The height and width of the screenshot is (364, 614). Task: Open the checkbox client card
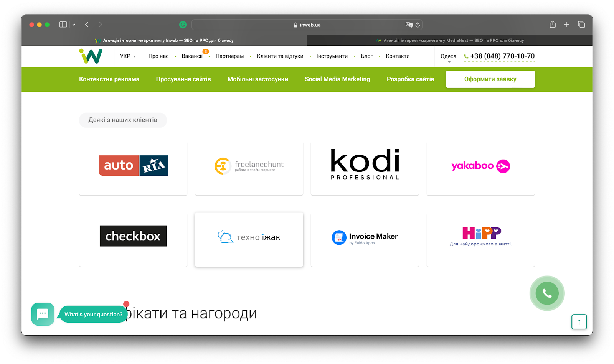pos(133,240)
